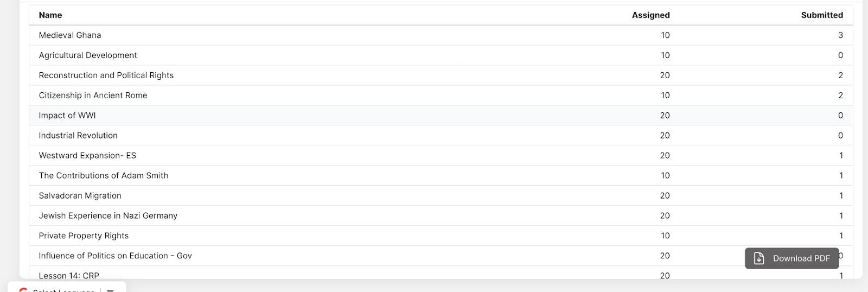Select the Medieval Ghana row
This screenshot has height=292, width=868.
click(70, 35)
